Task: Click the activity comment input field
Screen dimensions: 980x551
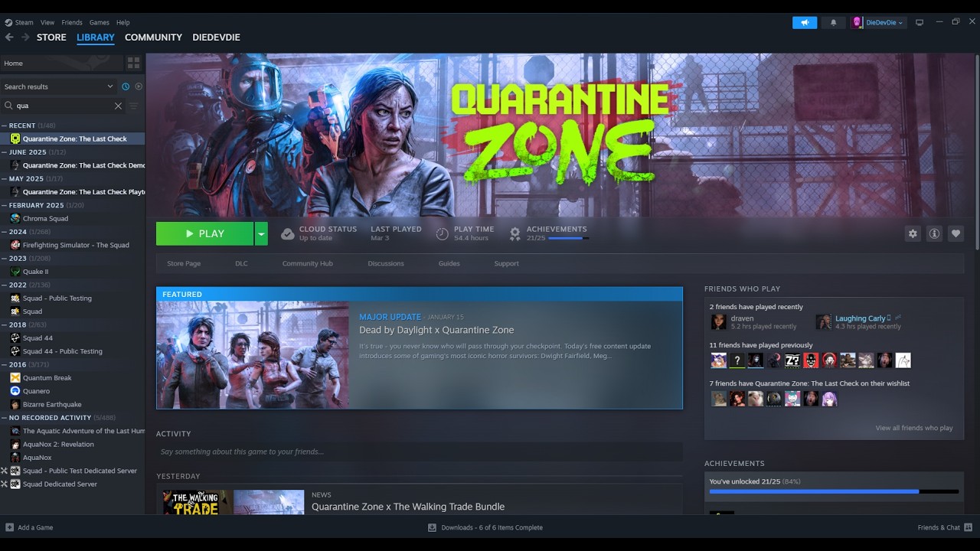Action: click(420, 452)
